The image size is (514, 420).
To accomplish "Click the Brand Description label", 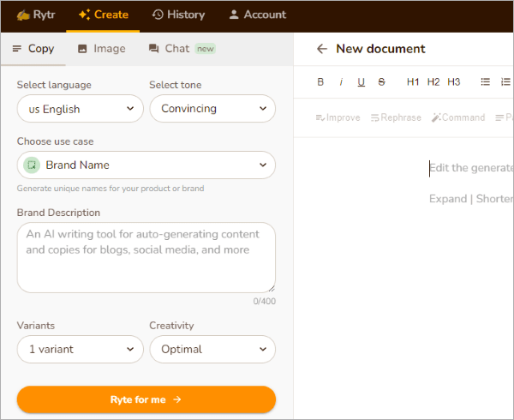I will tap(58, 213).
